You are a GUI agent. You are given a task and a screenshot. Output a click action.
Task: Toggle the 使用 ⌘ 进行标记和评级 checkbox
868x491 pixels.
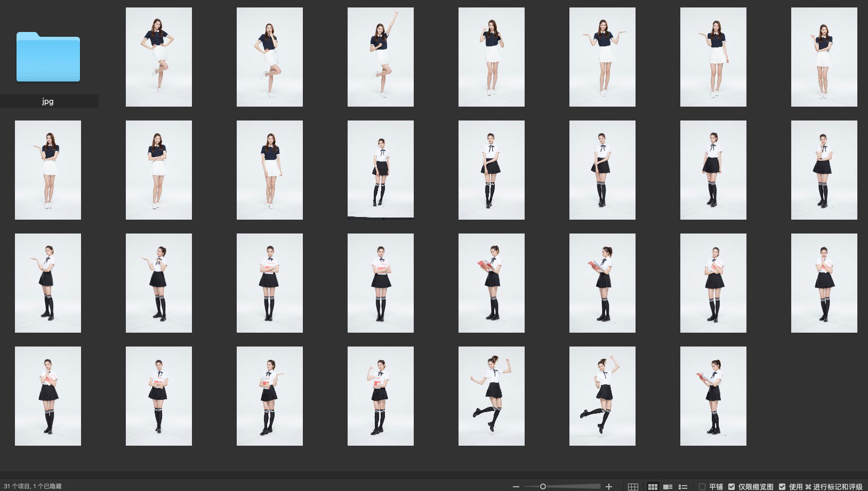click(782, 487)
